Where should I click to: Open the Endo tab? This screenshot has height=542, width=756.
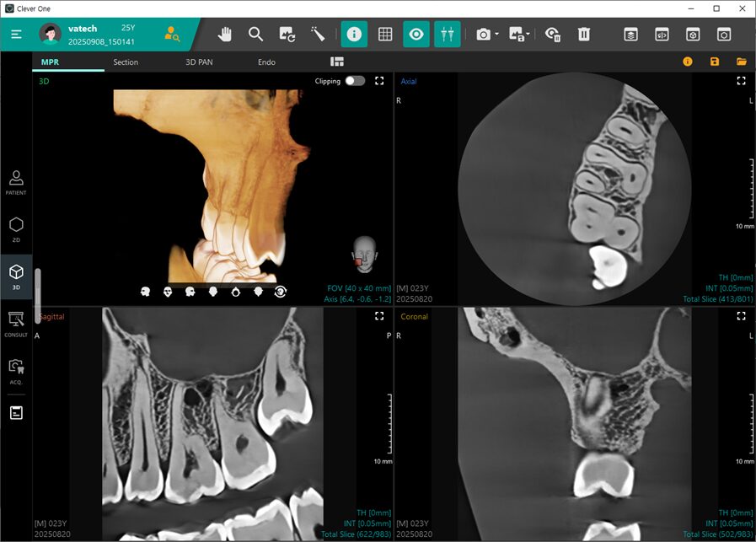(266, 62)
